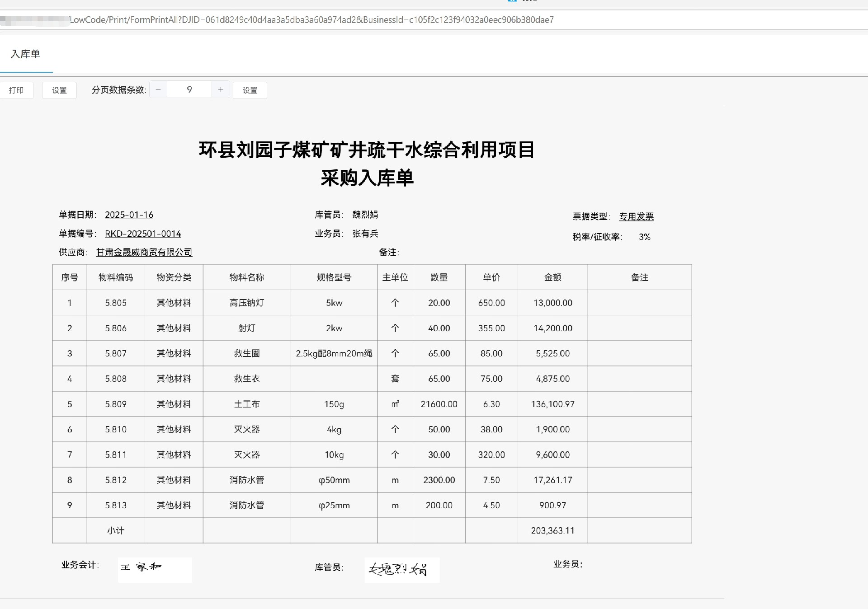
Task: Click the 土工布 amount cell 136,100.97
Action: (552, 404)
